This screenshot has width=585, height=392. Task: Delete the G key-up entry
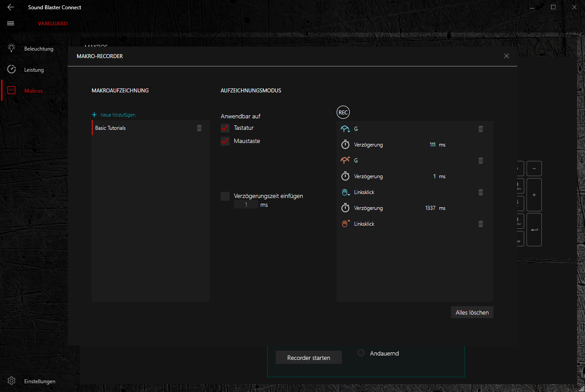tap(481, 161)
